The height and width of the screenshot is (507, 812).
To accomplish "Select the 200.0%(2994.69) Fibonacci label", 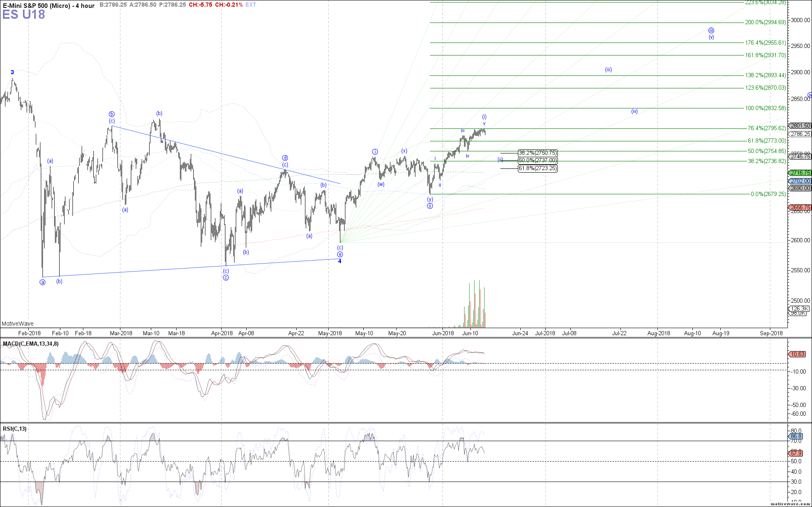I will click(x=765, y=23).
